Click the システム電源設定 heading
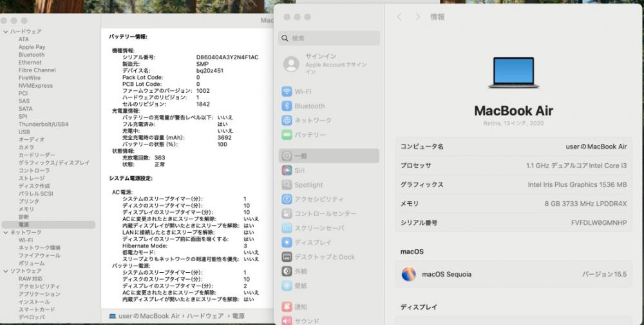 point(131,178)
